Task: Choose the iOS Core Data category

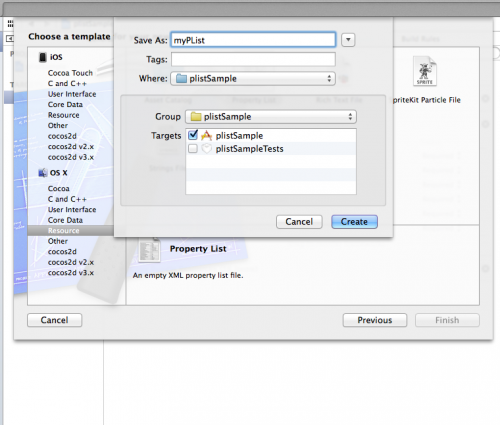Action: pyautogui.click(x=65, y=104)
